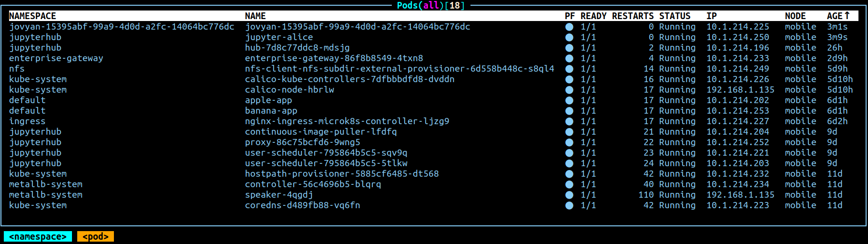Click port-forward dot for apple-app pod

click(569, 100)
